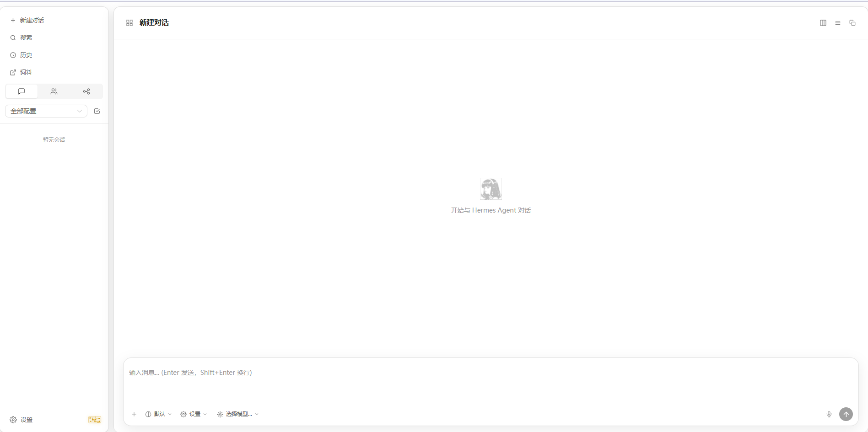Click the 暂无会话 empty-list text
This screenshot has height=432, width=868.
tap(54, 140)
